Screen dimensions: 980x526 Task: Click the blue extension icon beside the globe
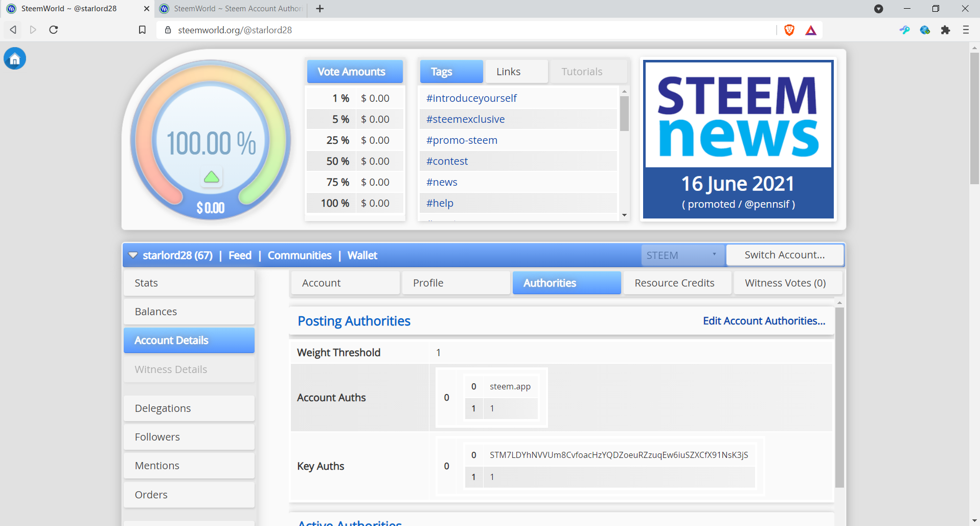[x=904, y=30]
